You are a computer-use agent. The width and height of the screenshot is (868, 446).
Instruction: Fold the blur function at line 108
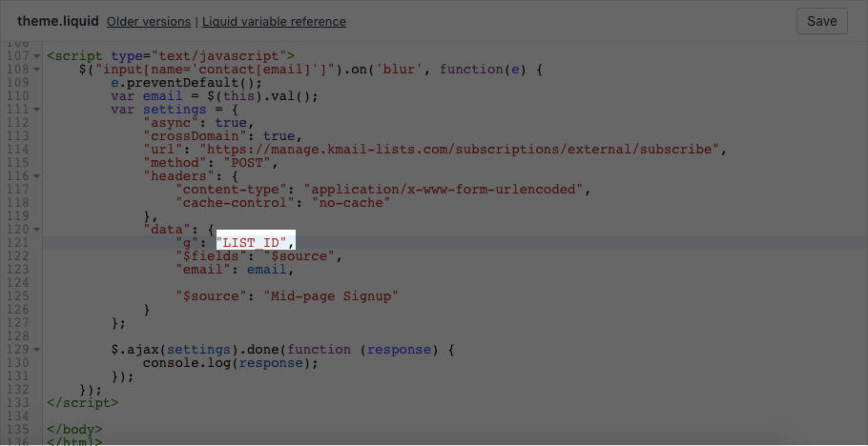pyautogui.click(x=36, y=70)
